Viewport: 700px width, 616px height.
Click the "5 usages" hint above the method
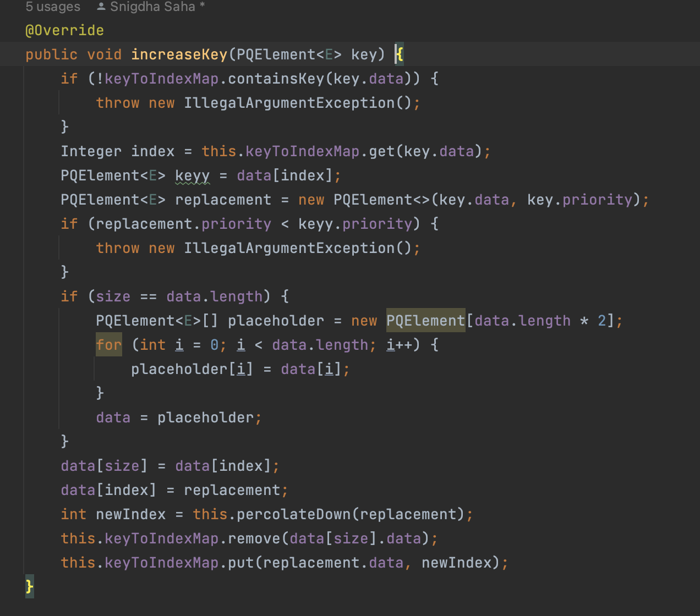(x=53, y=7)
